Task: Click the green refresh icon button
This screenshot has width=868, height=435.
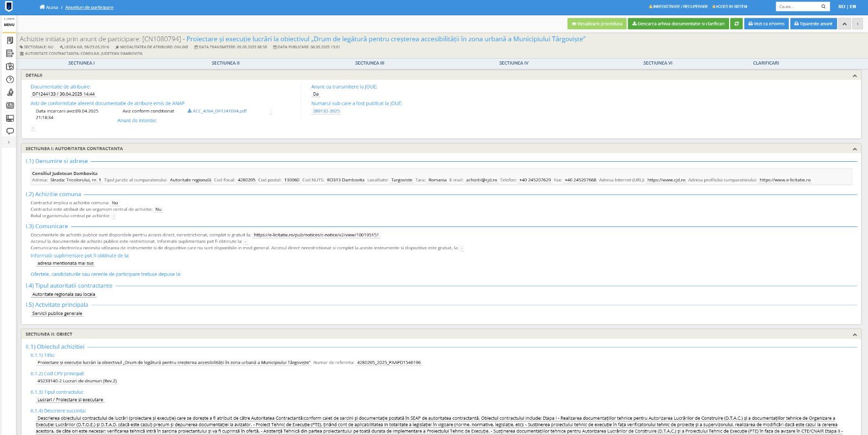Action: (736, 24)
